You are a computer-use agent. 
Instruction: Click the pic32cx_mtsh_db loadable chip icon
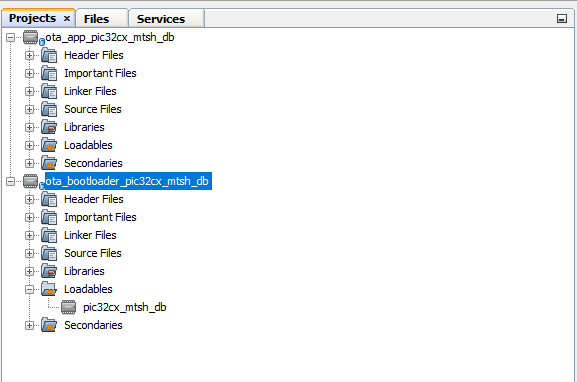[68, 307]
